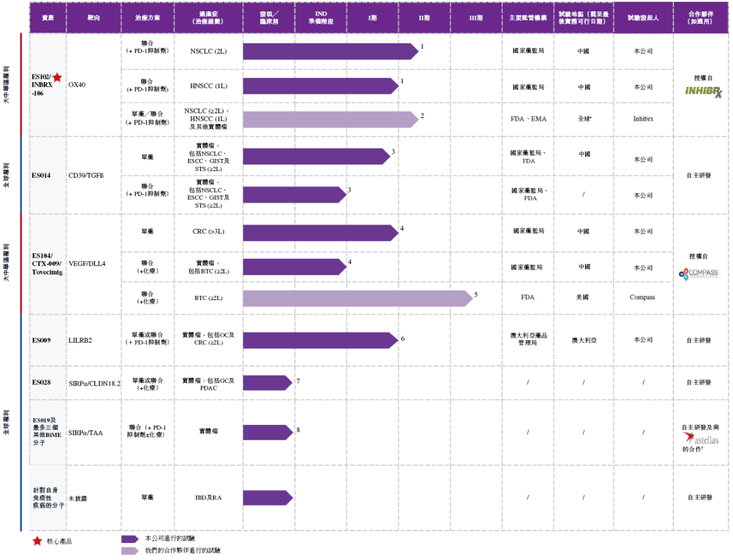The width and height of the screenshot is (733, 560).
Task: Click the 靶向 column header
Action: pyautogui.click(x=94, y=18)
